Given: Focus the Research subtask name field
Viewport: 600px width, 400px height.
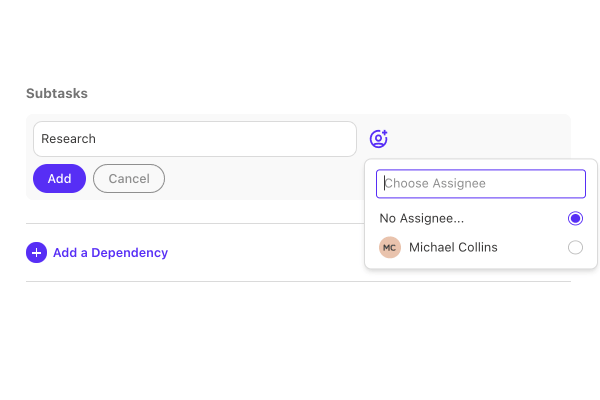Looking at the screenshot, I should click(195, 139).
